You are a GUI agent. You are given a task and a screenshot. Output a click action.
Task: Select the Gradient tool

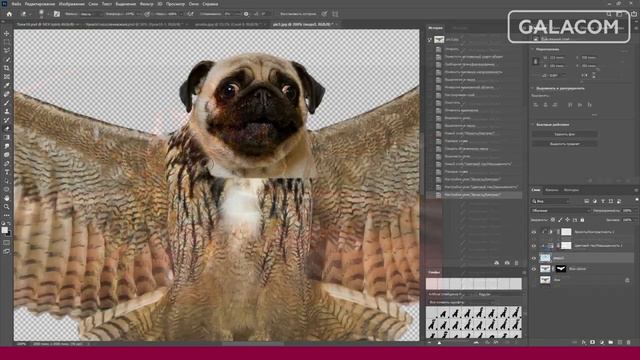pyautogui.click(x=7, y=137)
